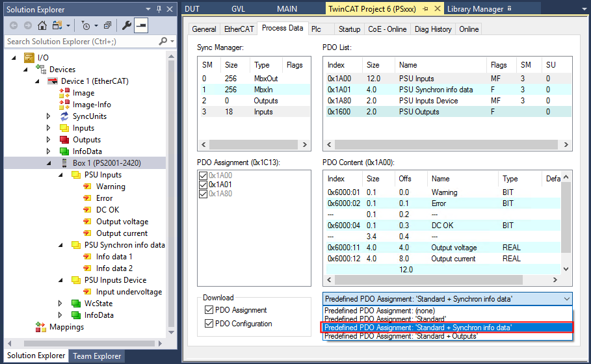Switch to the EtherCAT tab

coord(239,29)
